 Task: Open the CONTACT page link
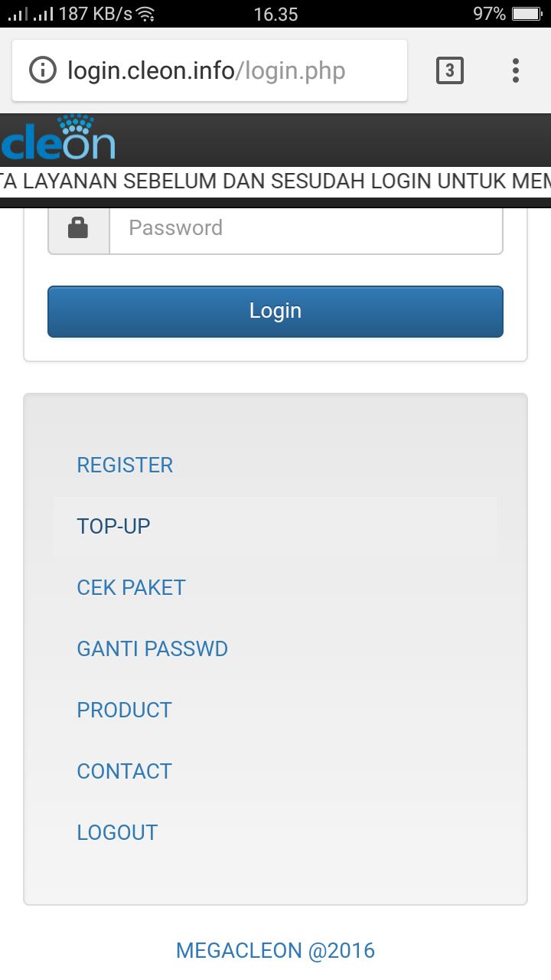tap(124, 771)
